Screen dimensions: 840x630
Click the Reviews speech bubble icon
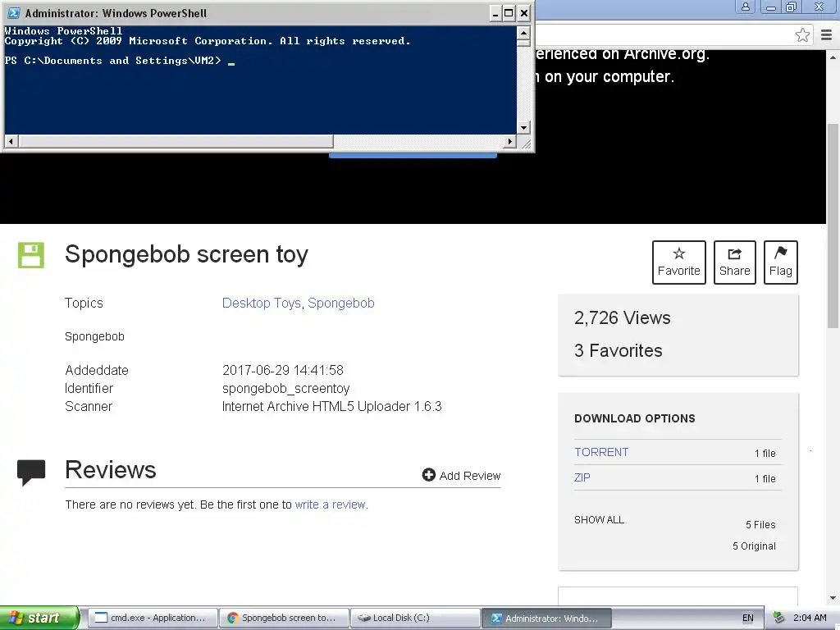[x=31, y=472]
